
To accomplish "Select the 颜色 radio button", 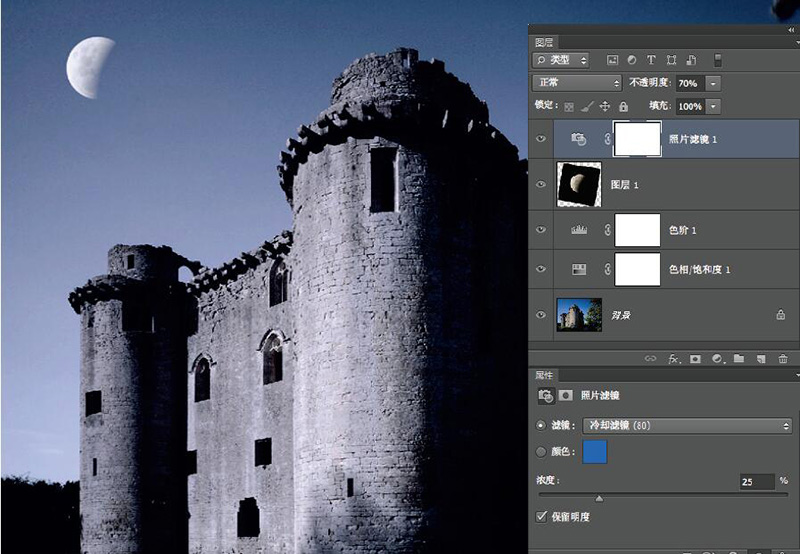I will click(x=542, y=452).
